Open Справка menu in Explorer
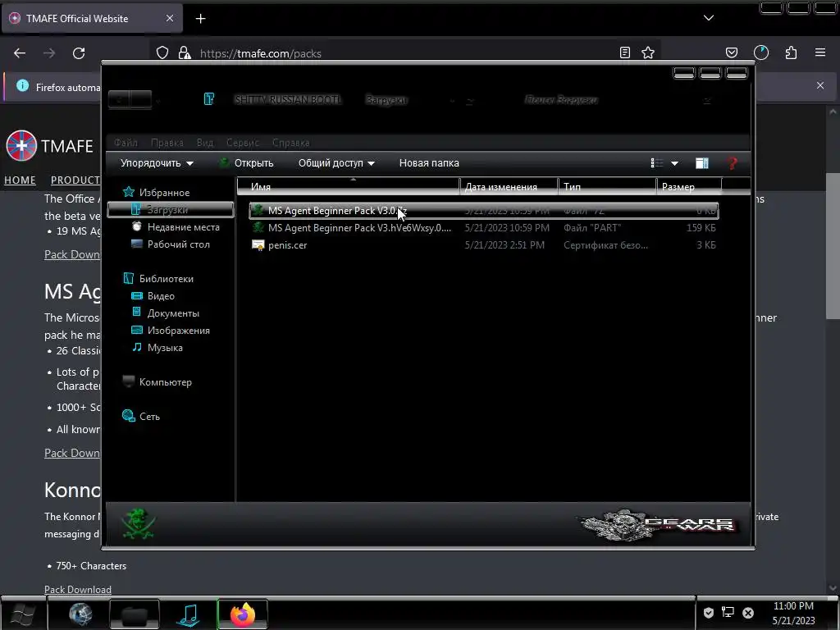 (291, 143)
